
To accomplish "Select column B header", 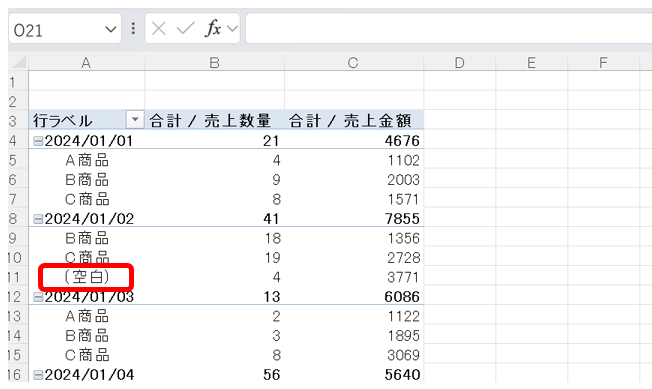I will (215, 62).
